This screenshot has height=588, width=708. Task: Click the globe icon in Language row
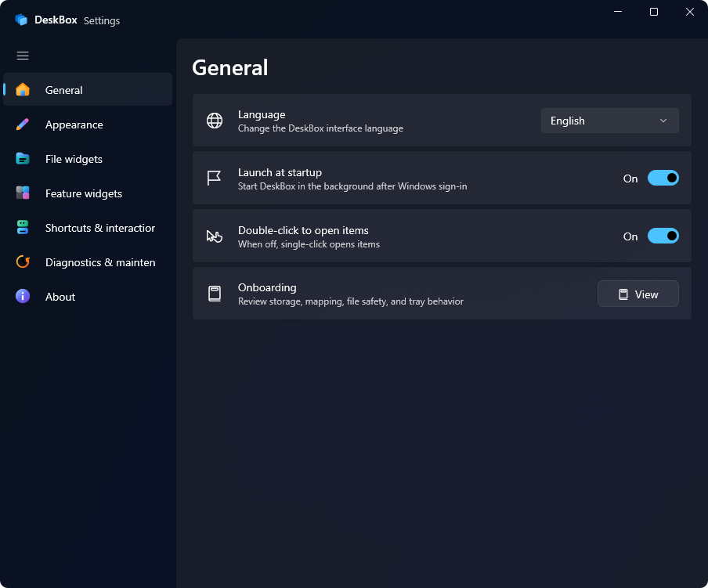pyautogui.click(x=215, y=121)
